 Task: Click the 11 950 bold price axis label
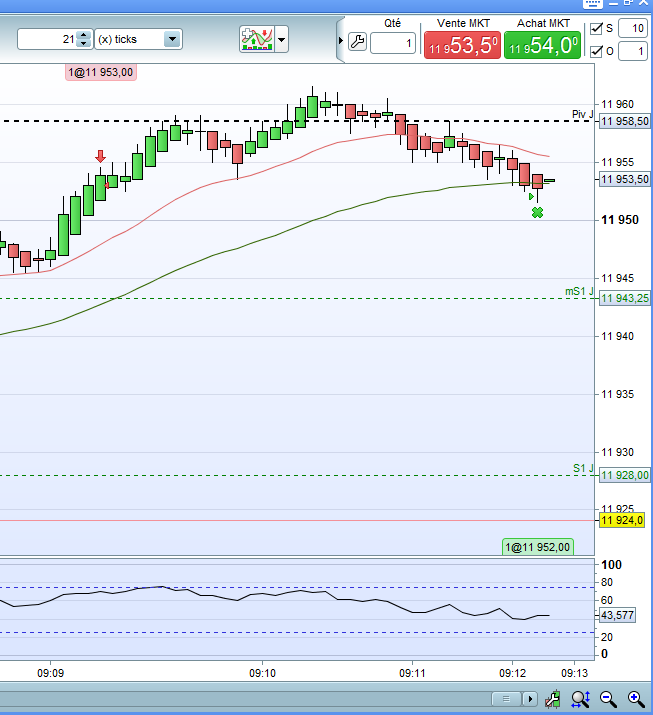(620, 220)
